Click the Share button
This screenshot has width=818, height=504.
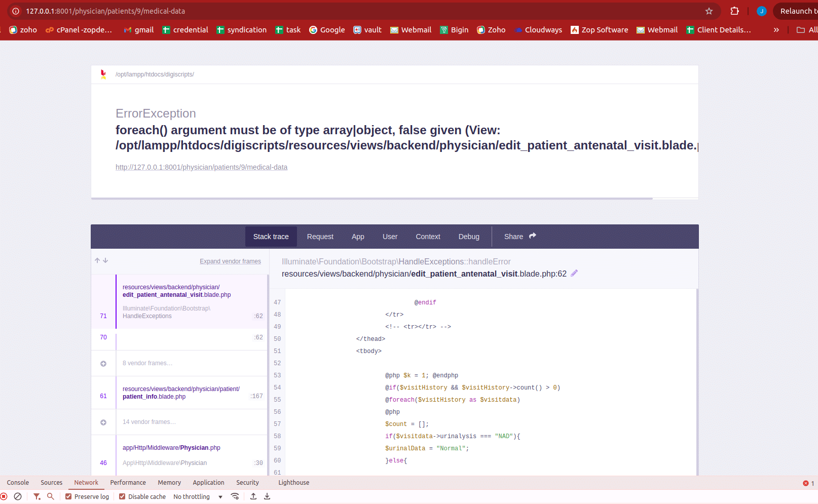pyautogui.click(x=519, y=237)
